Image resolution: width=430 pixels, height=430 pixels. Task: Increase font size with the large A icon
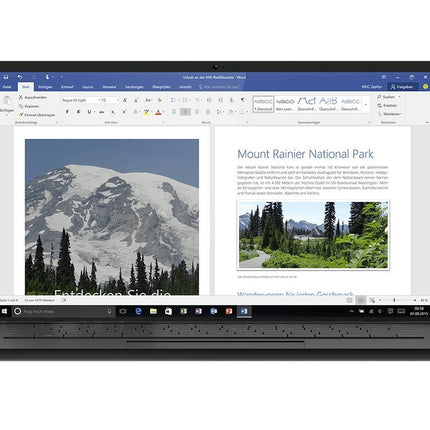coord(125,100)
